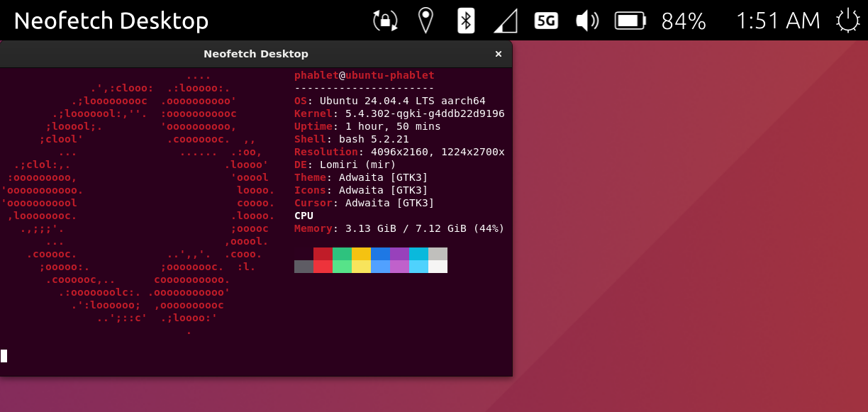This screenshot has width=868, height=412.
Task: Click the Theme Adwaita line
Action: pyautogui.click(x=361, y=177)
